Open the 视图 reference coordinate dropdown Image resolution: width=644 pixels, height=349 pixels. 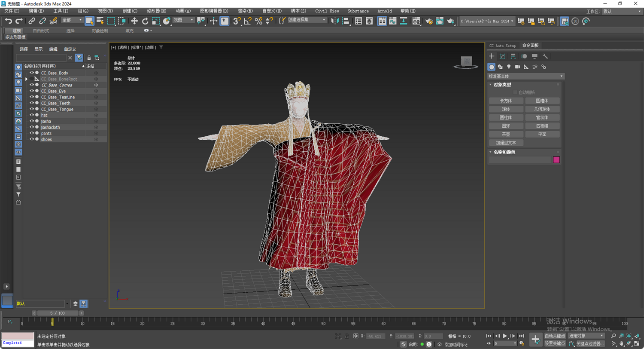(x=183, y=20)
